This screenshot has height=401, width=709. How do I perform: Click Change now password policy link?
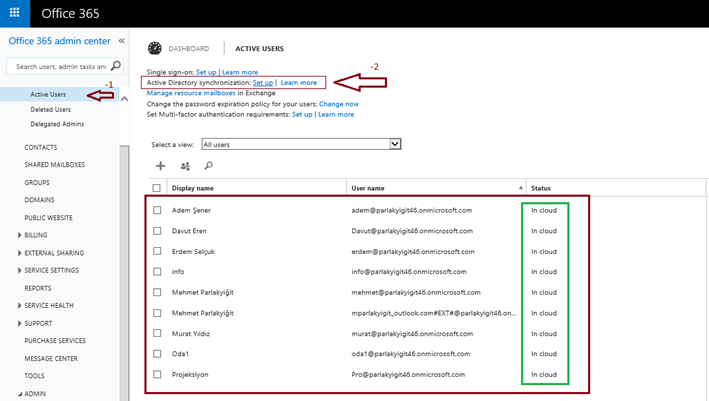tap(339, 104)
